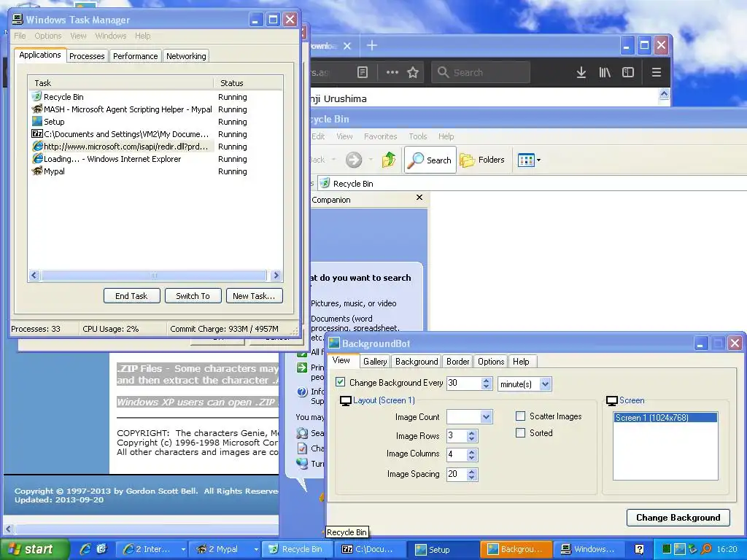Open the Favorites menu in Recycle Bin window
The height and width of the screenshot is (560, 747).
coord(380,136)
